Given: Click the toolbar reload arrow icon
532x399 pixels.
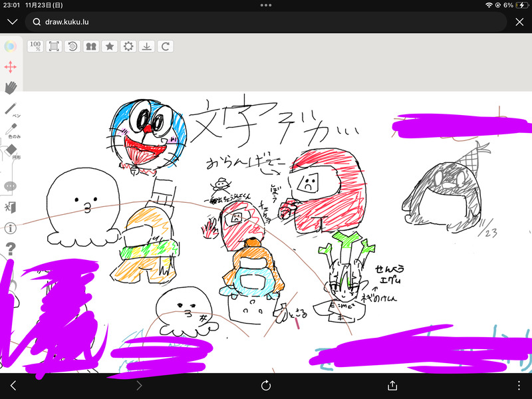Looking at the screenshot, I should [165, 46].
